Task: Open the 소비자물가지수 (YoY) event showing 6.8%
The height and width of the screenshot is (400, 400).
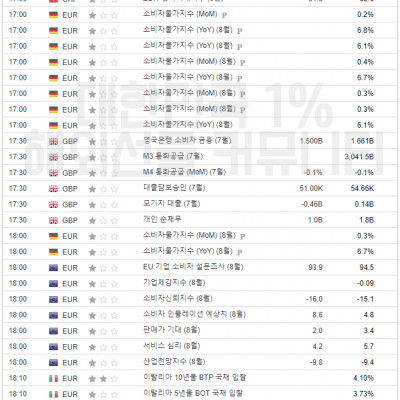Action: (188, 30)
